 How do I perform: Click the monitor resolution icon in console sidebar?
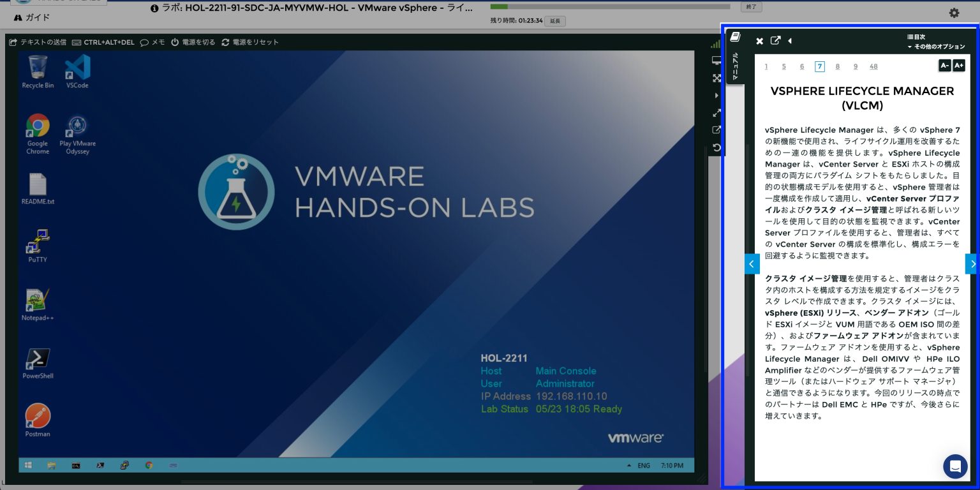[716, 61]
